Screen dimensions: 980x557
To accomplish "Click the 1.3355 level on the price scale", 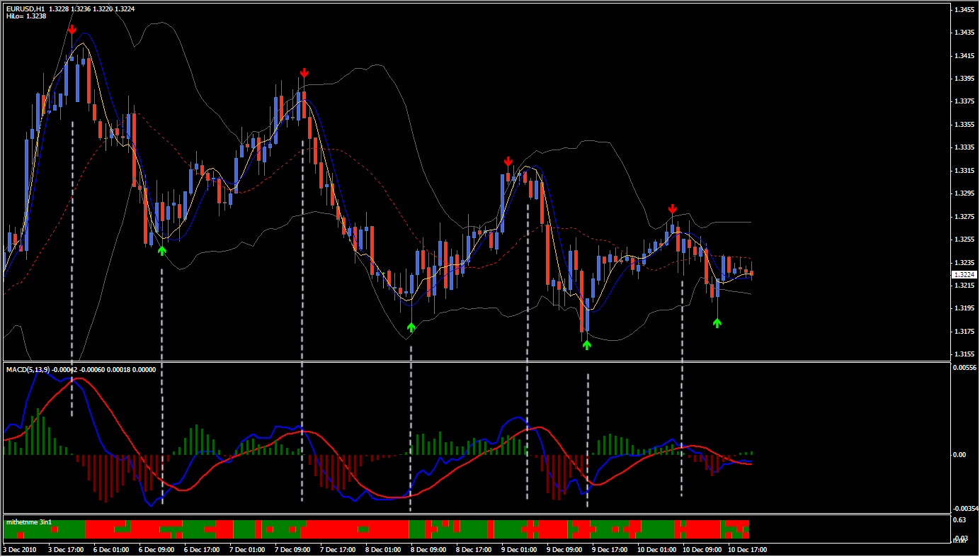I will pyautogui.click(x=963, y=125).
